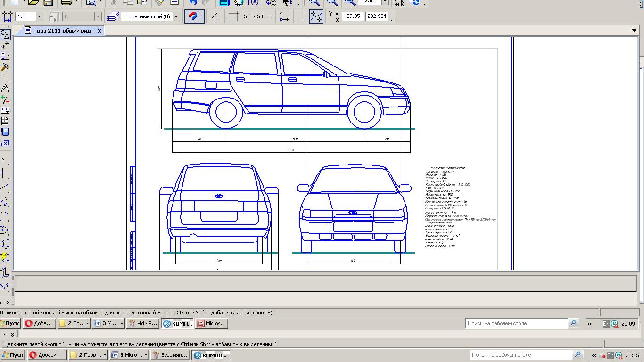Select the Dimensions tool panel icon

point(5,45)
